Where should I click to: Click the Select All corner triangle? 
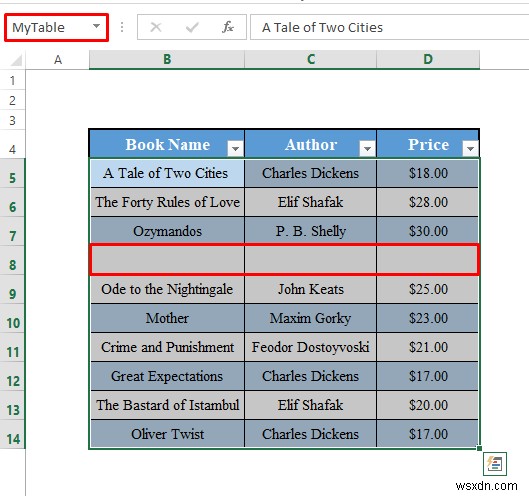[x=16, y=60]
